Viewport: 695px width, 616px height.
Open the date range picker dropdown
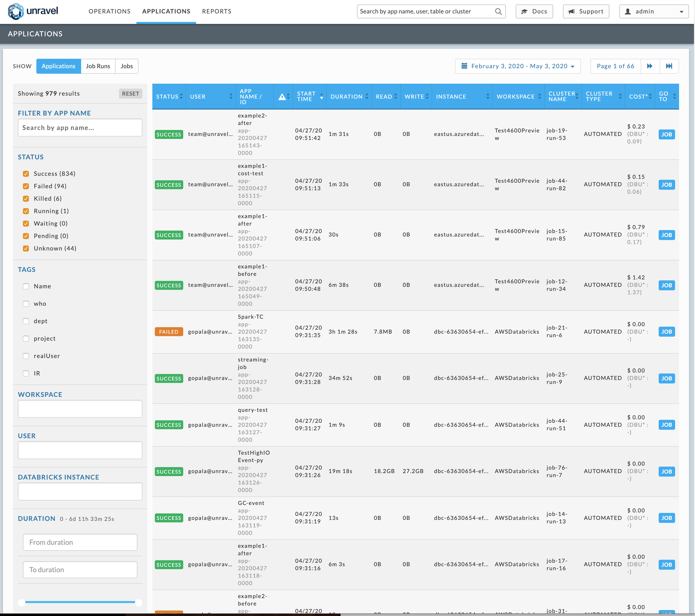click(518, 66)
